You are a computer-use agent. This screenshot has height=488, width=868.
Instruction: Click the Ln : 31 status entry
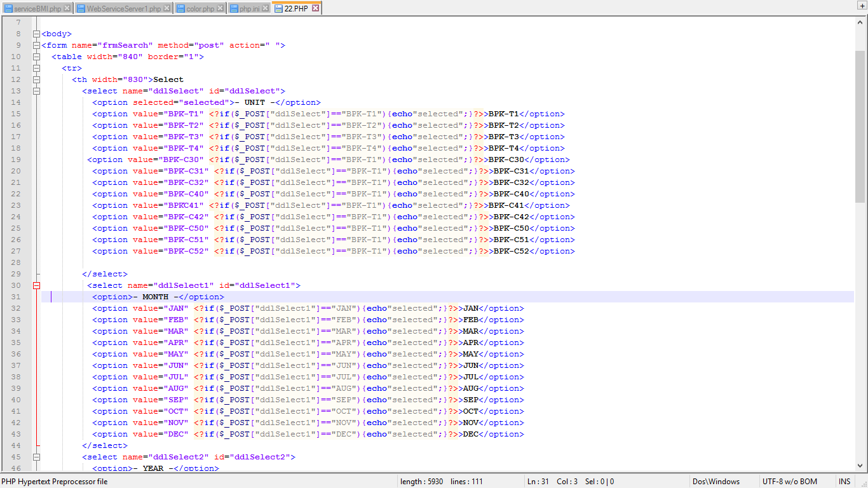tap(538, 482)
